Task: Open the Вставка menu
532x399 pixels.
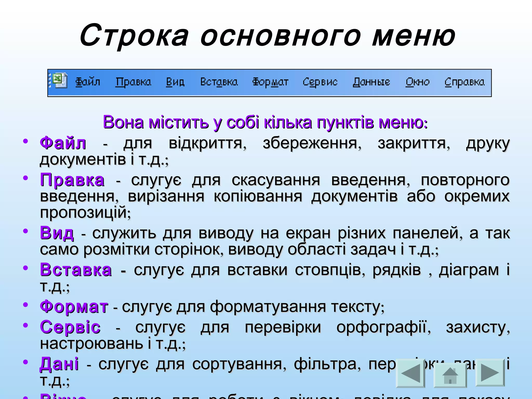Action: click(x=219, y=82)
